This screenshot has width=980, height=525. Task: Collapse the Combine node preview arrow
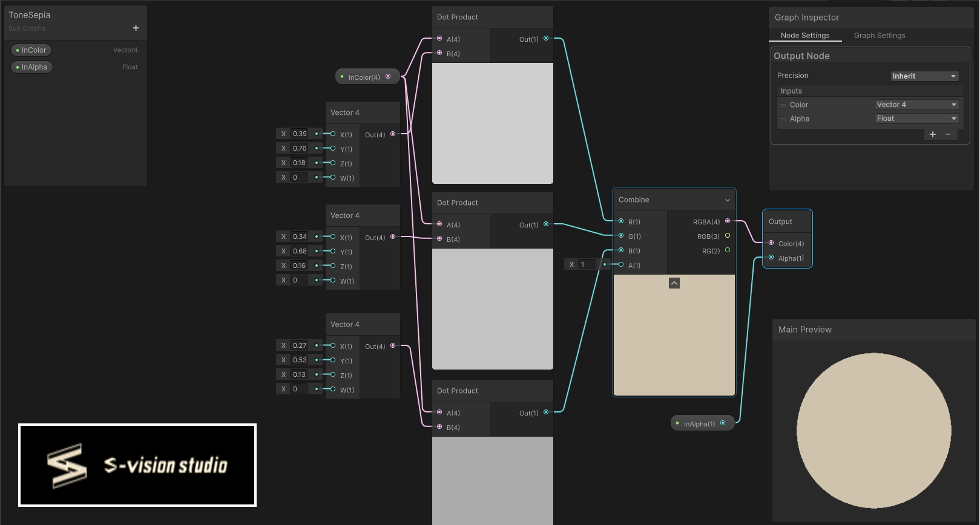click(x=674, y=283)
